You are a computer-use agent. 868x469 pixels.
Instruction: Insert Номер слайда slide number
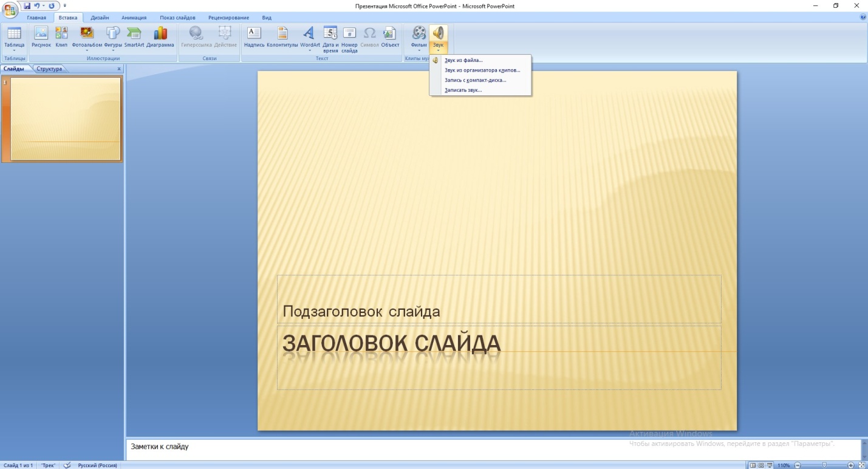(349, 39)
